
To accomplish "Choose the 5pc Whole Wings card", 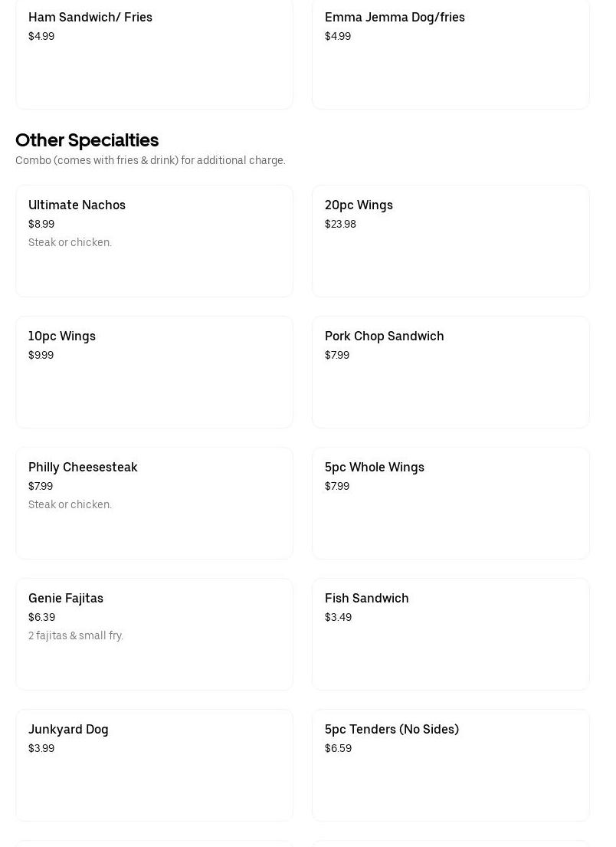I will 451,503.
